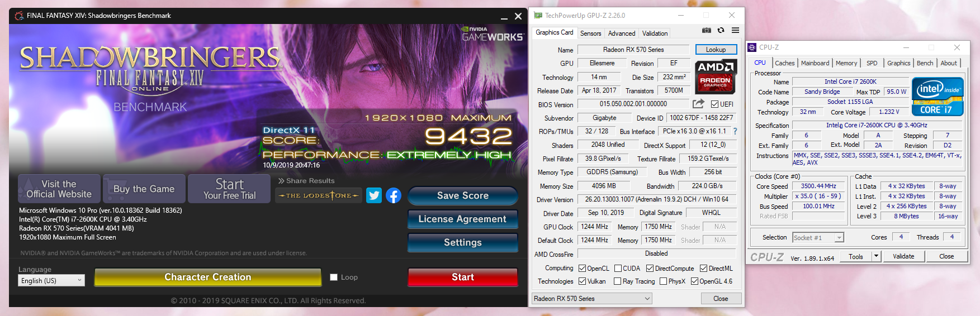This screenshot has width=980, height=316.
Task: Click CPU-Z Tools button
Action: [x=856, y=256]
